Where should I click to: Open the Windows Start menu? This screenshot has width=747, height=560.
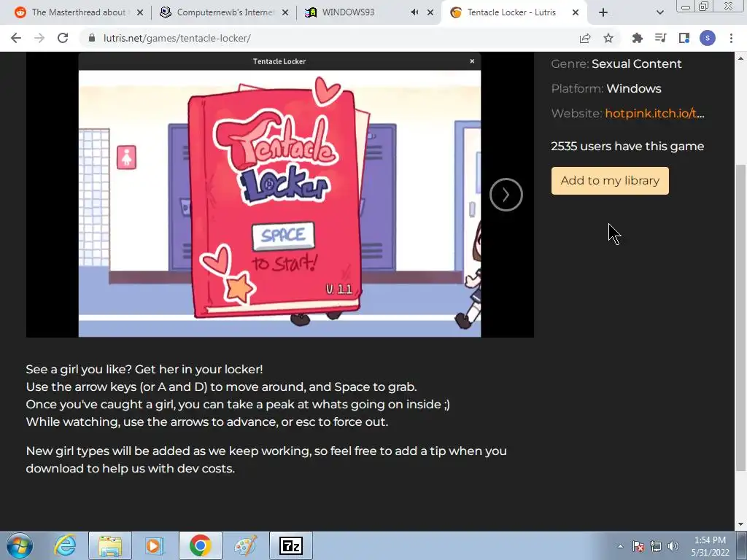(20, 545)
